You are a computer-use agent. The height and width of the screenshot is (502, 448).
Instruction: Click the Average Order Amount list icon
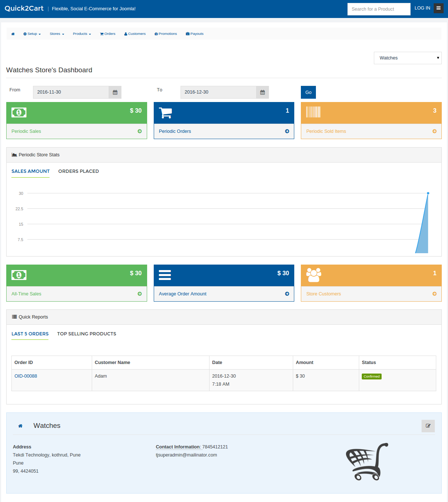click(x=165, y=275)
